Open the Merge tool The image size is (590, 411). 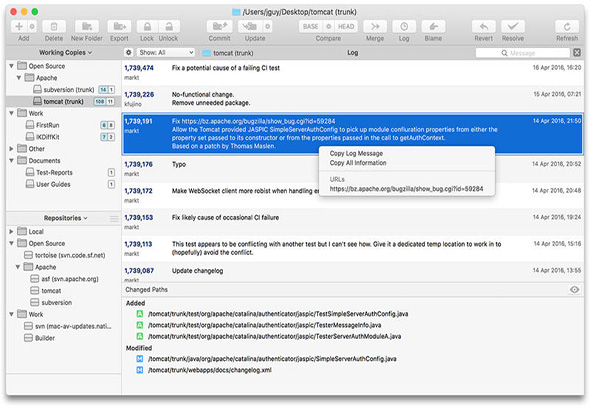[375, 26]
